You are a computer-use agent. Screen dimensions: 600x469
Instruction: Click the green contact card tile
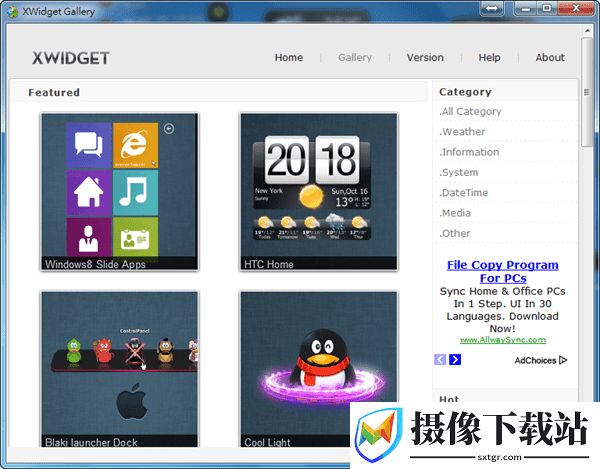(135, 239)
